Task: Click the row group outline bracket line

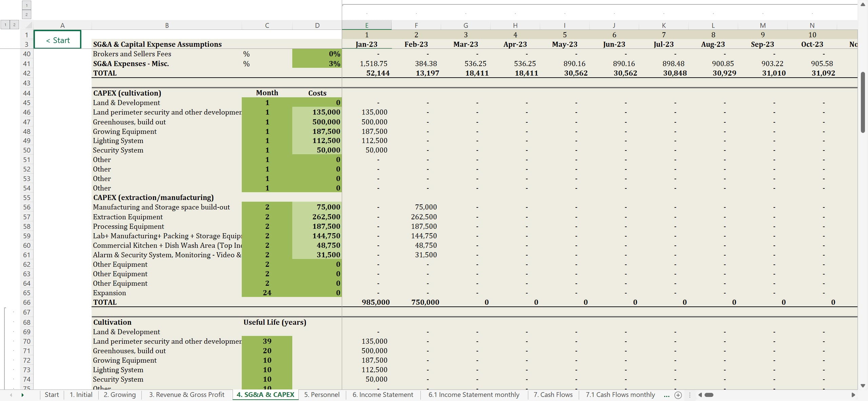Action: coord(5,346)
